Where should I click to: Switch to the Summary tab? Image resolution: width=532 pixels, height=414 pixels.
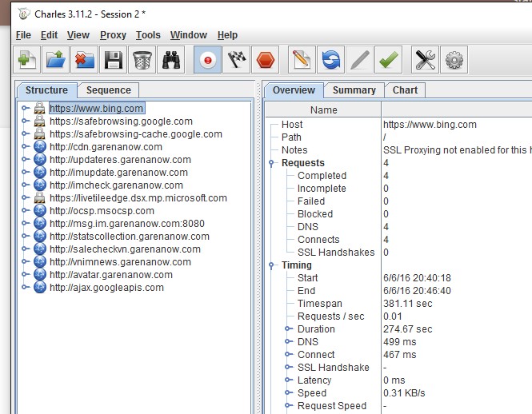(354, 90)
